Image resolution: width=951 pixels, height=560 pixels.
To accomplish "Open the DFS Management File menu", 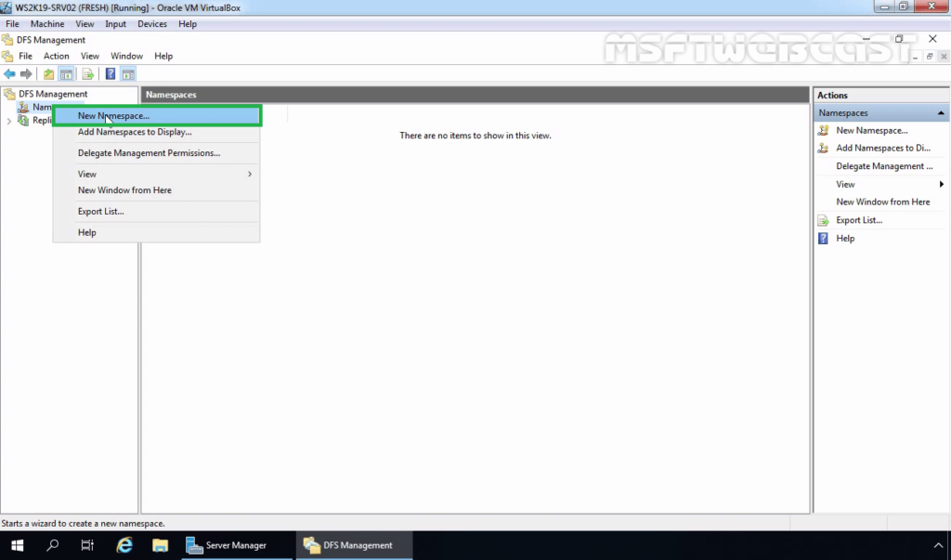I will (x=25, y=56).
